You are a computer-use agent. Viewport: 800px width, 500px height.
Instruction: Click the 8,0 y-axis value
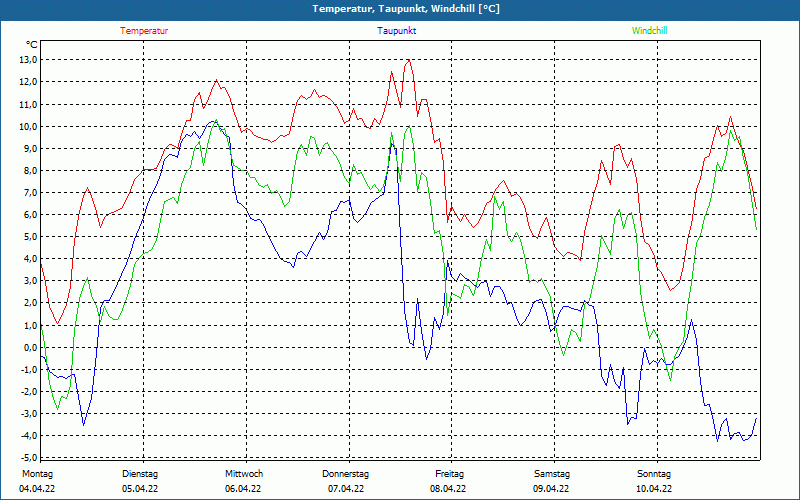point(31,170)
